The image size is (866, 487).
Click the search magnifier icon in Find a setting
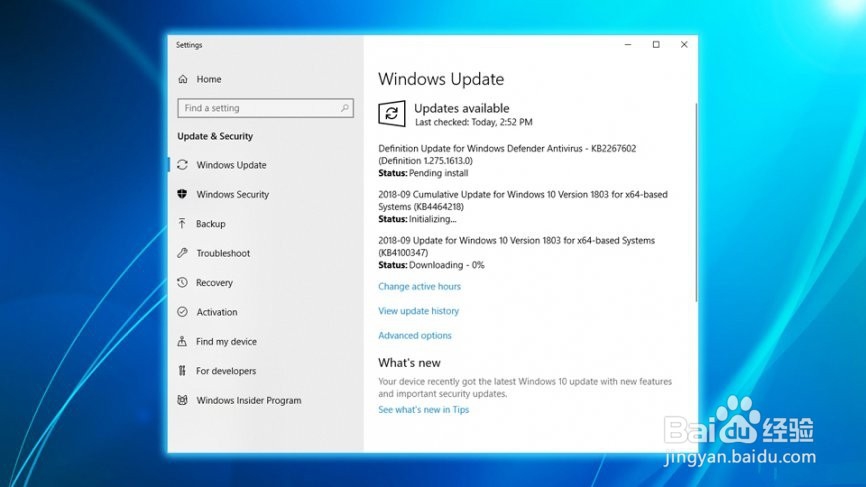[x=345, y=108]
